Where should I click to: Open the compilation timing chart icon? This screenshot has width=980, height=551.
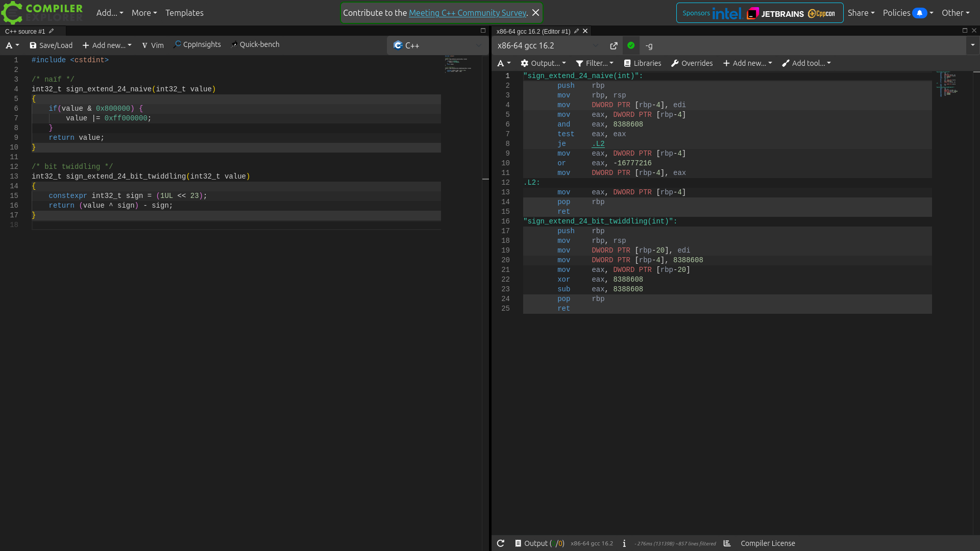click(727, 543)
